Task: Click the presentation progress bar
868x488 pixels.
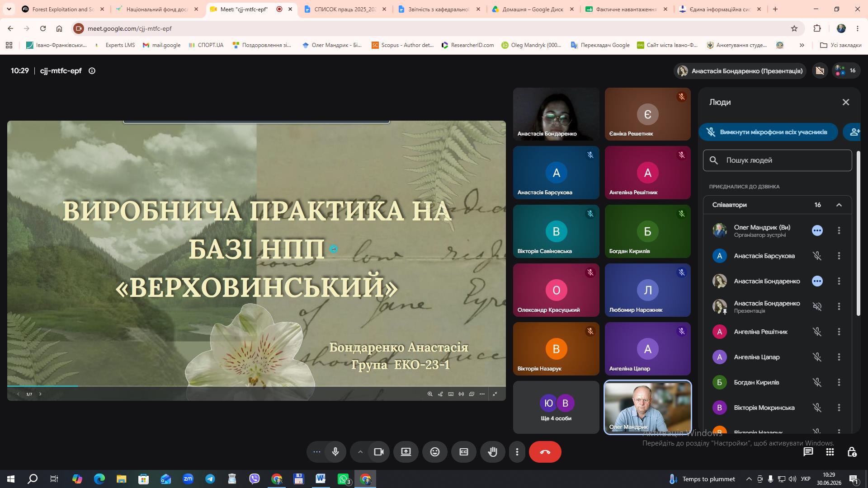Action: pos(256,386)
